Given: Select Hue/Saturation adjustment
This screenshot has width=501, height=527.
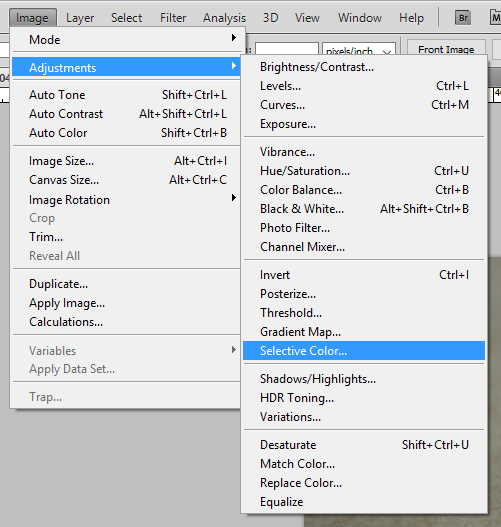Looking at the screenshot, I should tap(364, 171).
